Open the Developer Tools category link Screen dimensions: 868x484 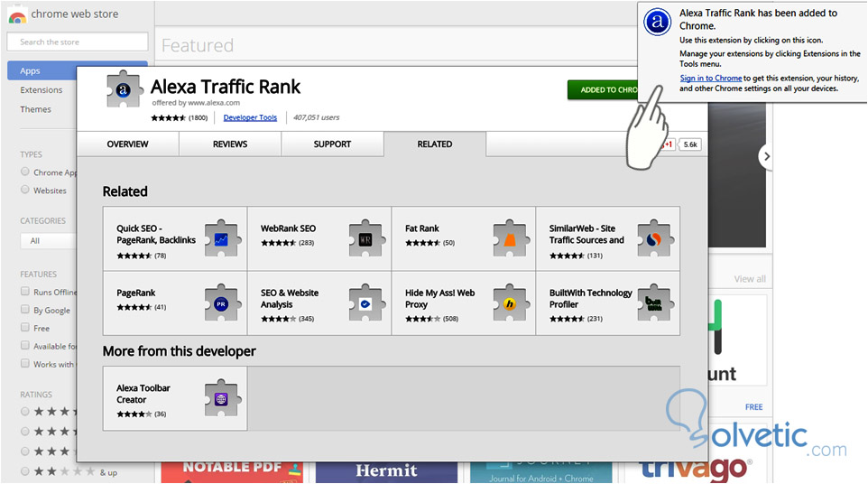(250, 117)
